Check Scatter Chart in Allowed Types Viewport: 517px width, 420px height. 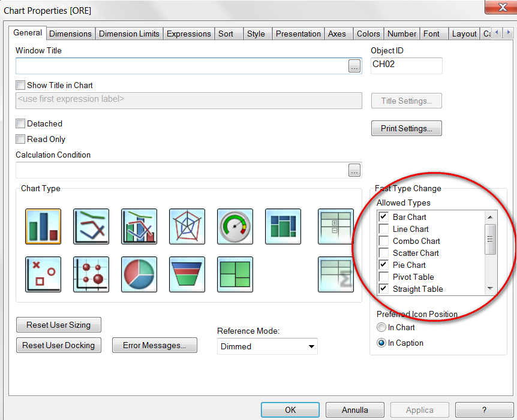(383, 253)
